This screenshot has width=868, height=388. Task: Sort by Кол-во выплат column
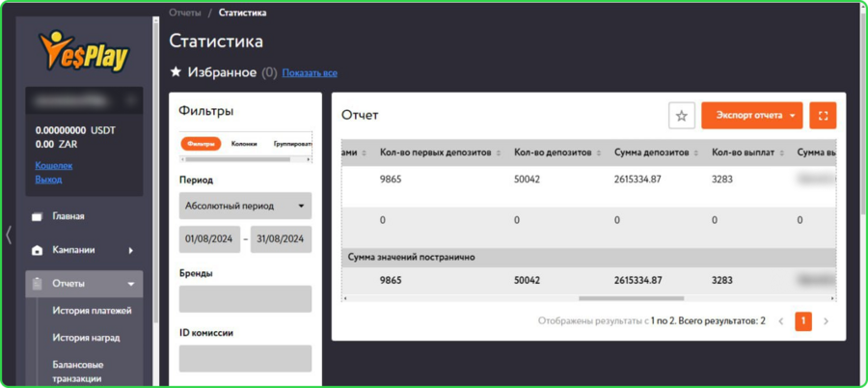781,152
